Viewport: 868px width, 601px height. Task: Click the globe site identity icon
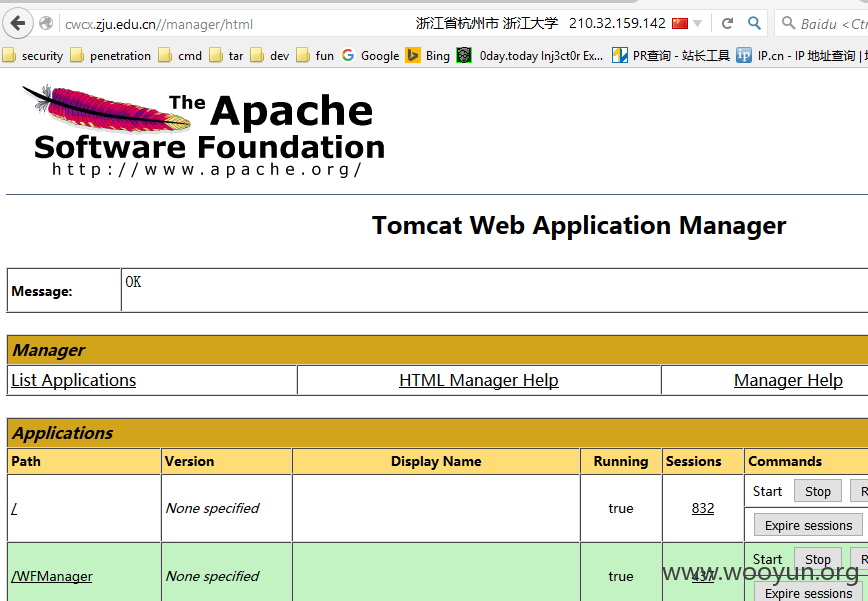[x=46, y=23]
